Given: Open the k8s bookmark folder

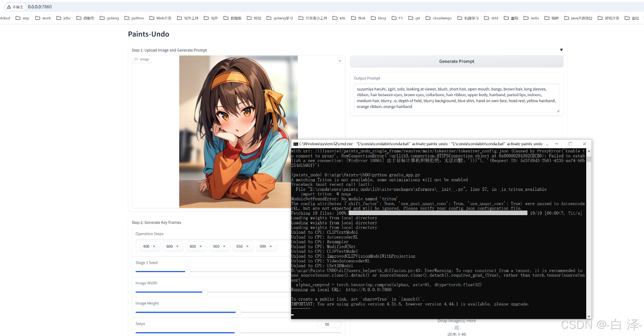Looking at the screenshot, I should (339, 18).
